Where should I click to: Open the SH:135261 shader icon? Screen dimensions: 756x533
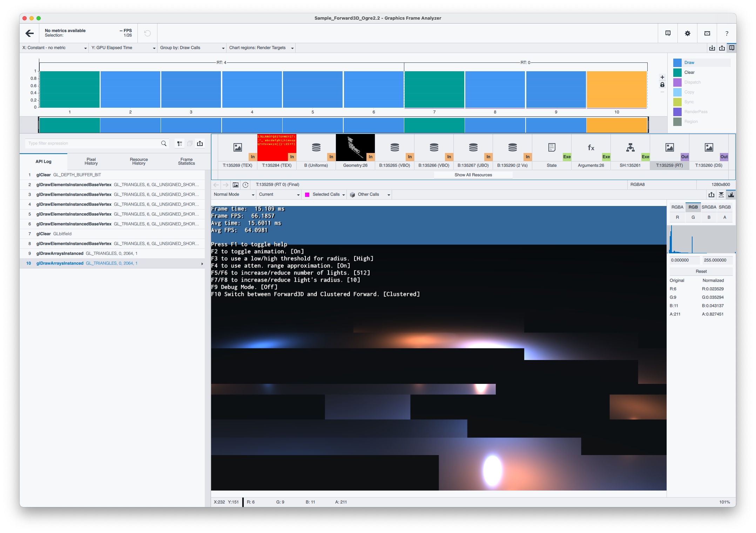click(630, 152)
